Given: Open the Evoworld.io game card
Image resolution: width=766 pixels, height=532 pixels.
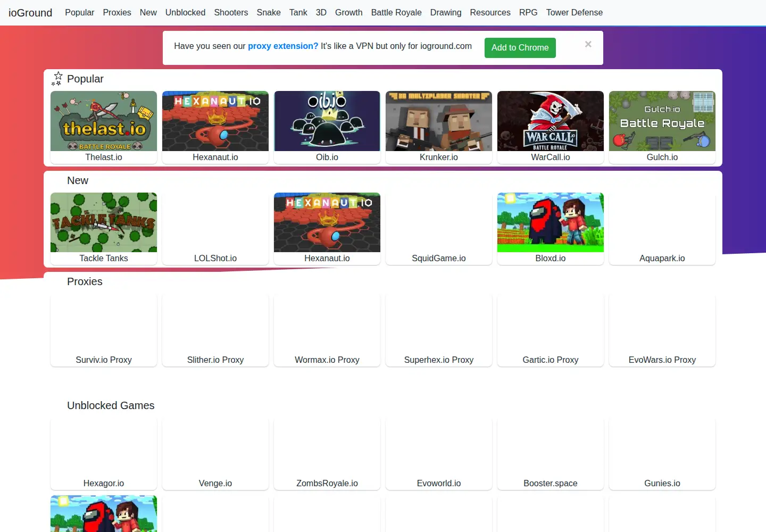Looking at the screenshot, I should [439, 454].
